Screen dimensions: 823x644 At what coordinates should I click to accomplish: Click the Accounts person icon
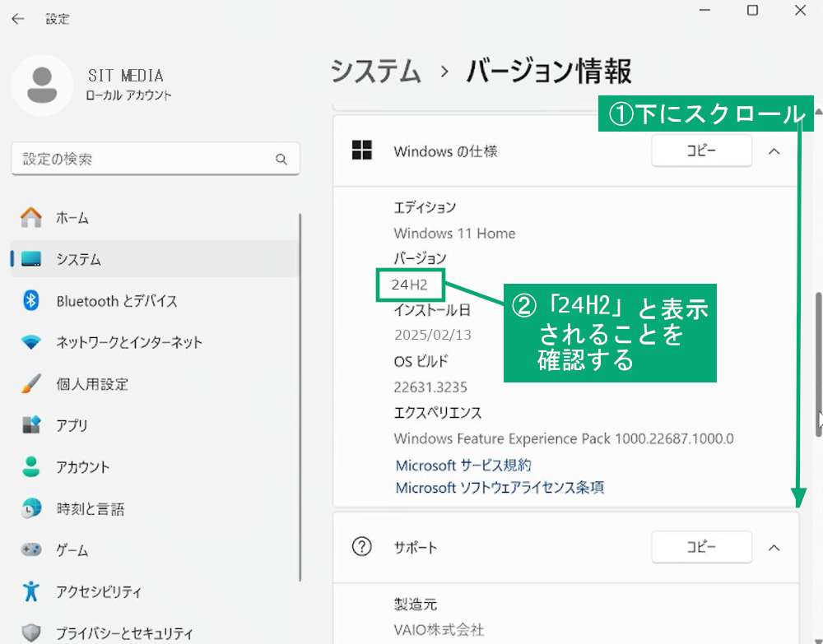(31, 466)
